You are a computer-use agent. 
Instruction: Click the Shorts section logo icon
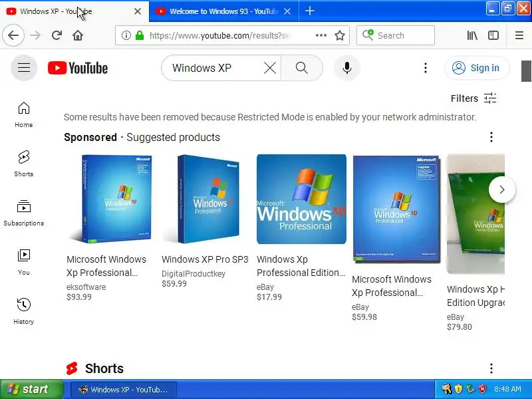coord(72,368)
